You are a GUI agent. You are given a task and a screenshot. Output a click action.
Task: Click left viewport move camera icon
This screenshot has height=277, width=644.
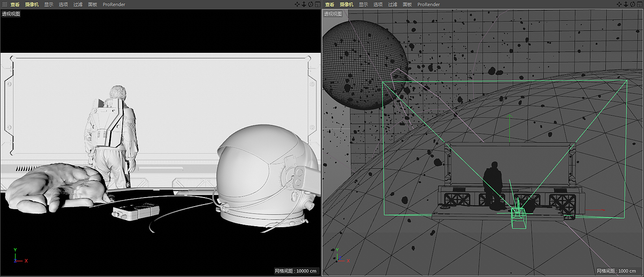click(x=297, y=4)
